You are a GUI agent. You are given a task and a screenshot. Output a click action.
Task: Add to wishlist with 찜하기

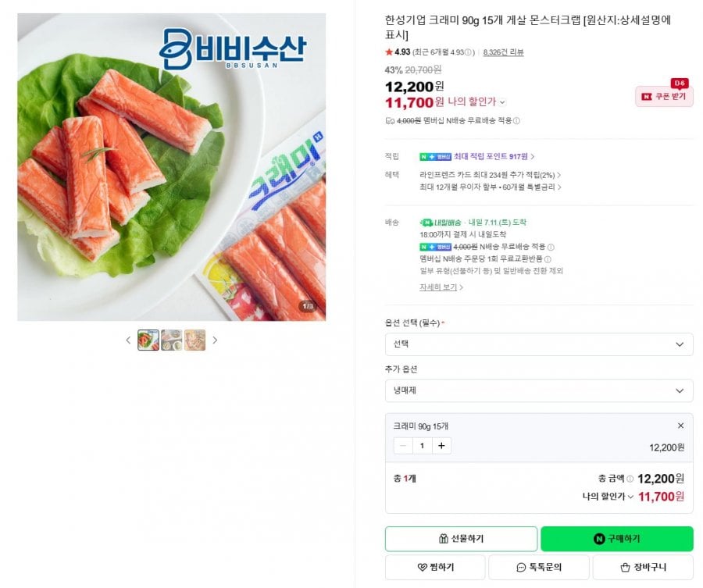(x=435, y=568)
